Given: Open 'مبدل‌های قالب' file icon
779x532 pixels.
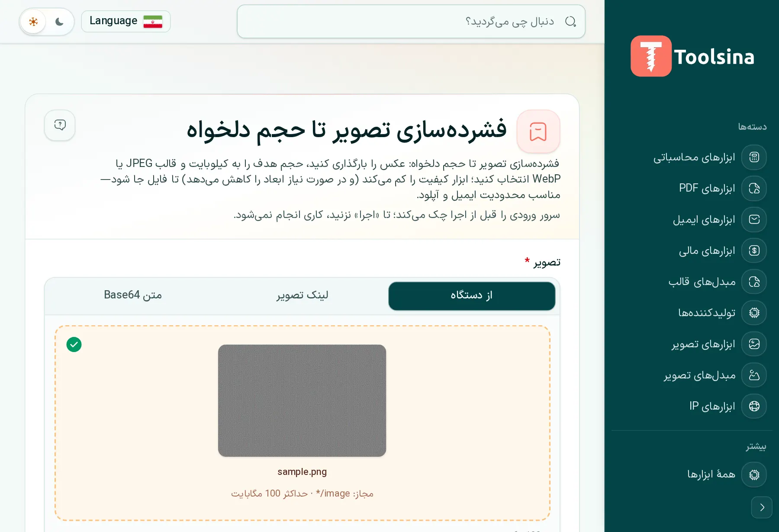Looking at the screenshot, I should click(x=754, y=282).
